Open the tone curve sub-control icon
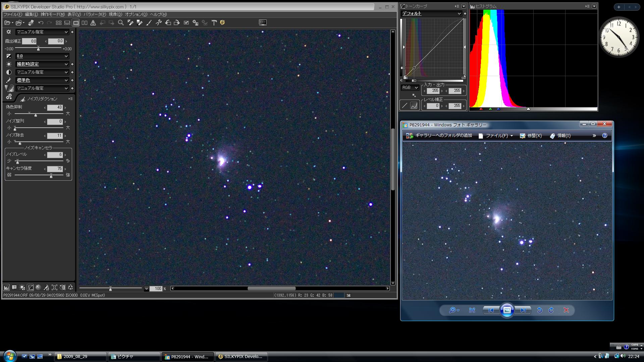The image size is (644, 362). 30,288
